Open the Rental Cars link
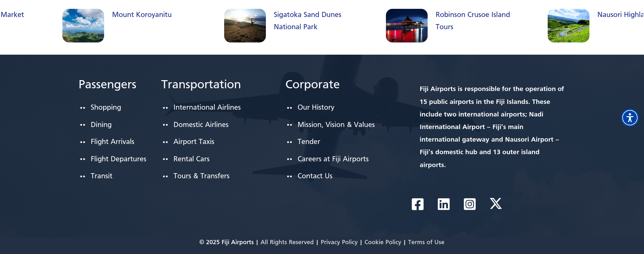This screenshot has width=644, height=254. click(191, 159)
